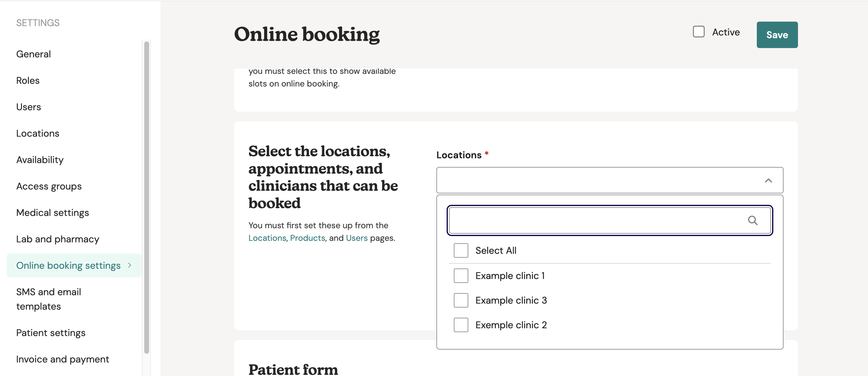The width and height of the screenshot is (868, 376).
Task: Click the Locations combo box field
Action: pos(610,180)
